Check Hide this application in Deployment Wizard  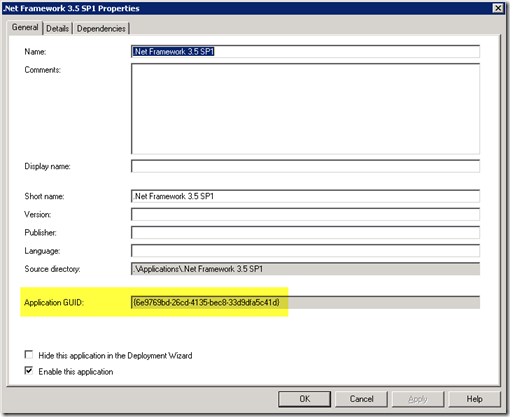tap(29, 354)
